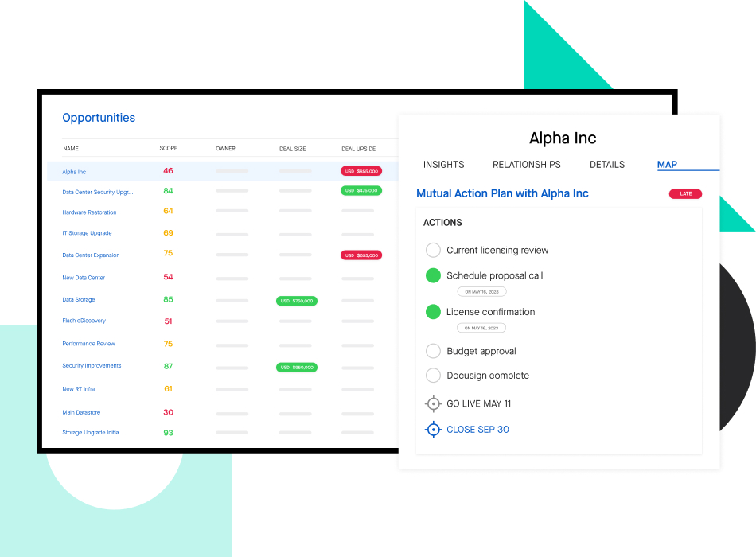Open the Storage Upgrade Initia... opportunity
This screenshot has height=557, width=756.
(x=92, y=433)
